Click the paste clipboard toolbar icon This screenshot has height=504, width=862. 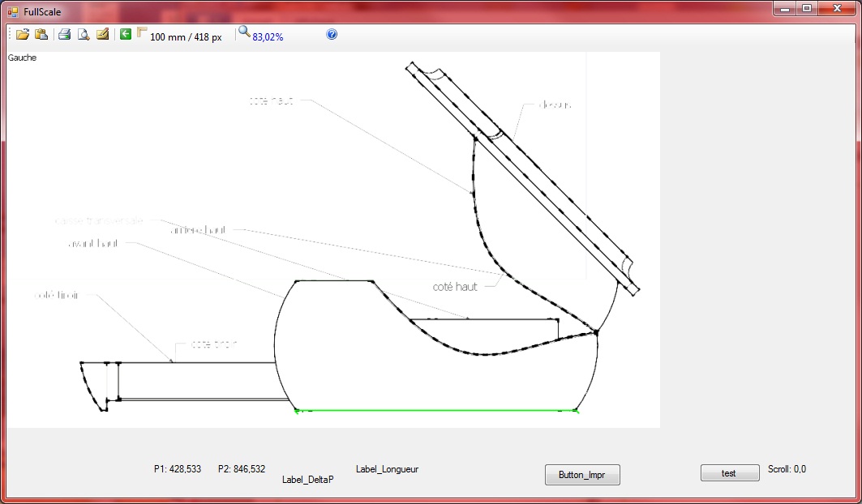(41, 34)
